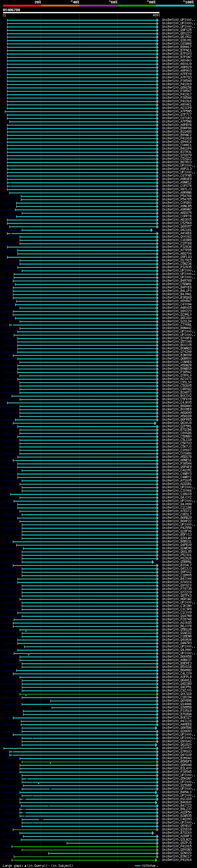Click the UniRef100_C4JR05 label
This screenshot has width=197, height=868.
(x=177, y=403)
